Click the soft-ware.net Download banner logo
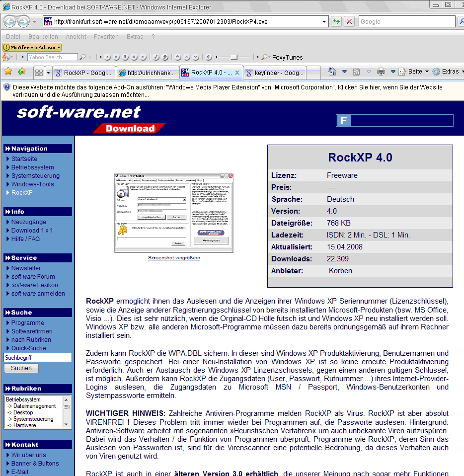 pyautogui.click(x=91, y=120)
